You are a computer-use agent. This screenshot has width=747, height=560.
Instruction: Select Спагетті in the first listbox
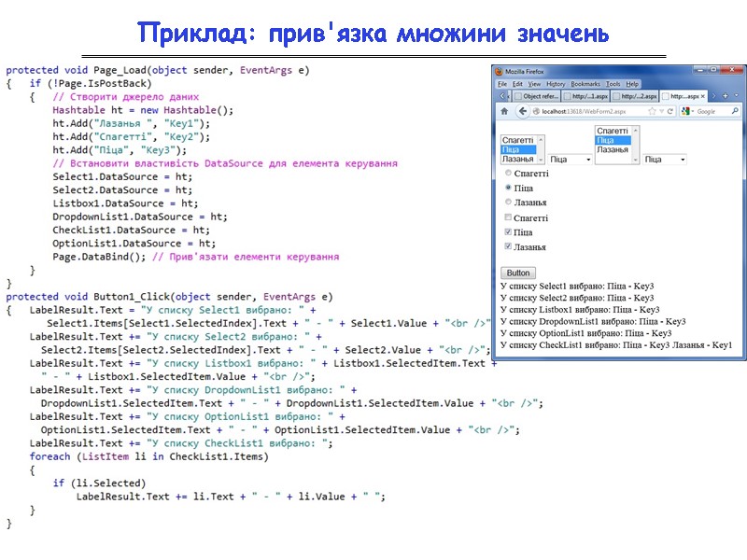pos(518,140)
